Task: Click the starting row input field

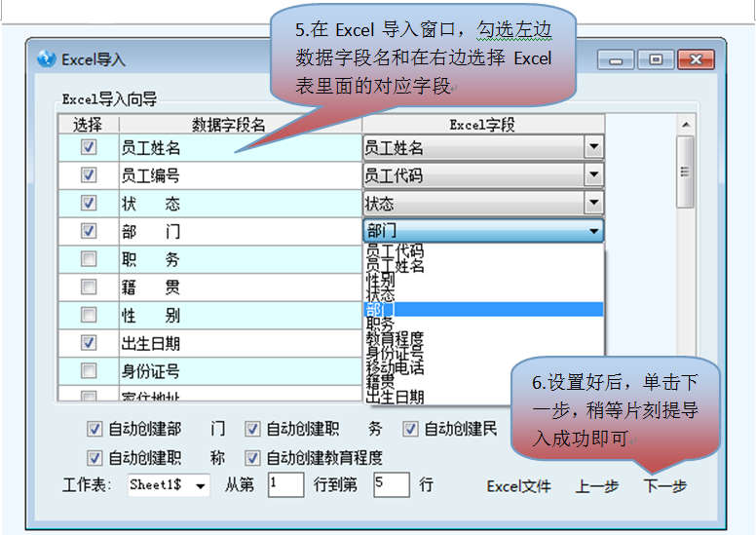Action: pos(285,484)
